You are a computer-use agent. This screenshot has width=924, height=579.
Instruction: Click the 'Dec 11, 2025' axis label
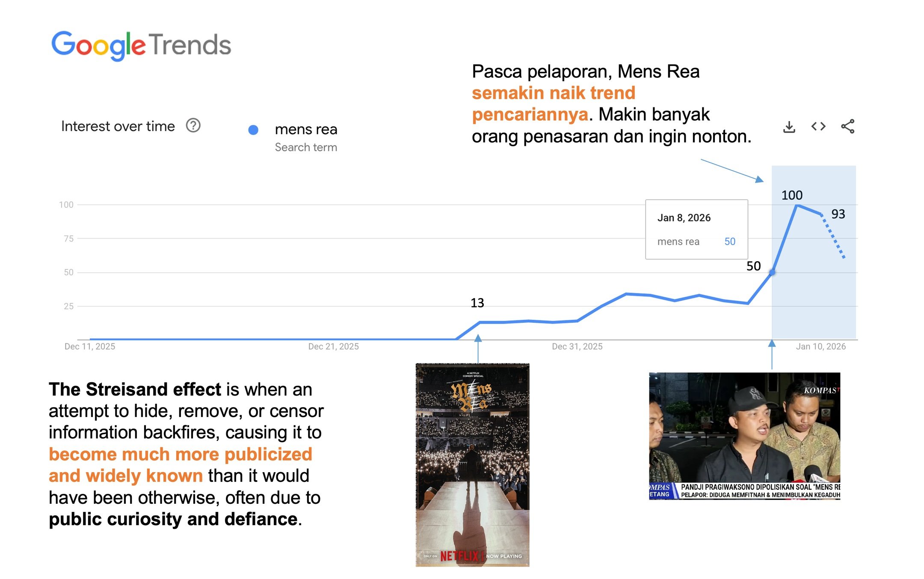point(90,346)
